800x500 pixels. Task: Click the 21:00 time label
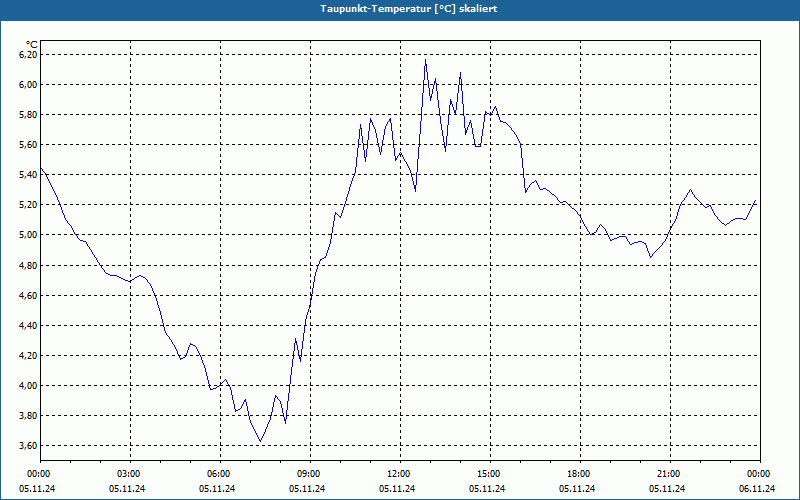point(670,474)
